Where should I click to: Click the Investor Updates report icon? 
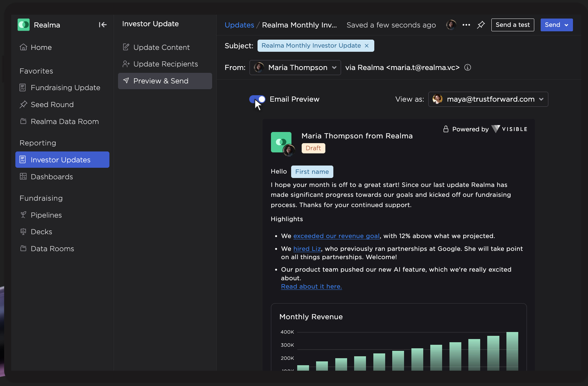coord(23,159)
